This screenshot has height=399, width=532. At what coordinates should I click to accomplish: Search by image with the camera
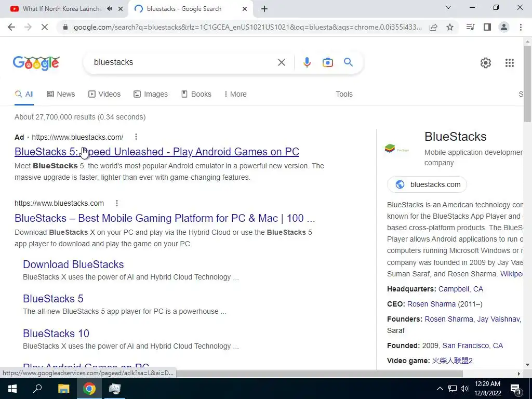point(327,62)
